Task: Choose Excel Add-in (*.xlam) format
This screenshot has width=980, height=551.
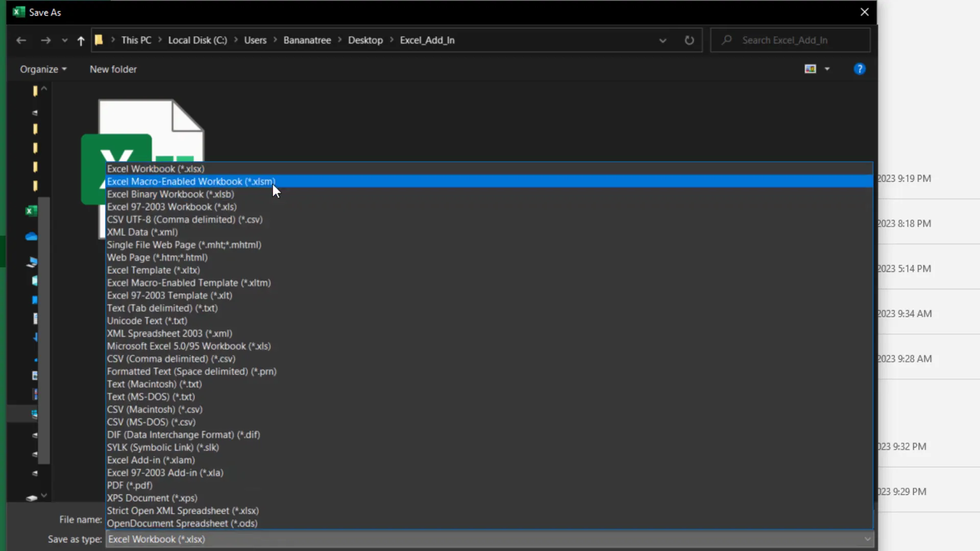Action: [x=151, y=460]
